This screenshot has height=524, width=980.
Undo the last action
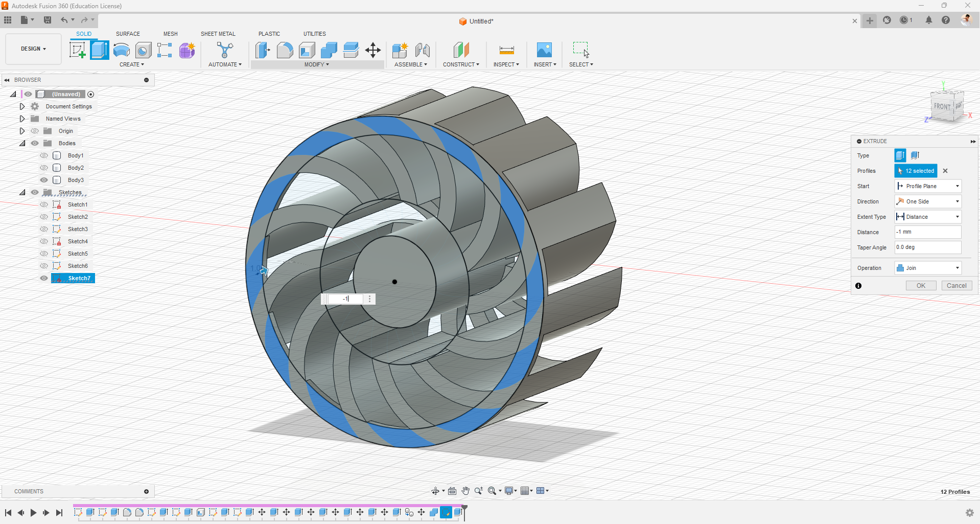(x=64, y=20)
